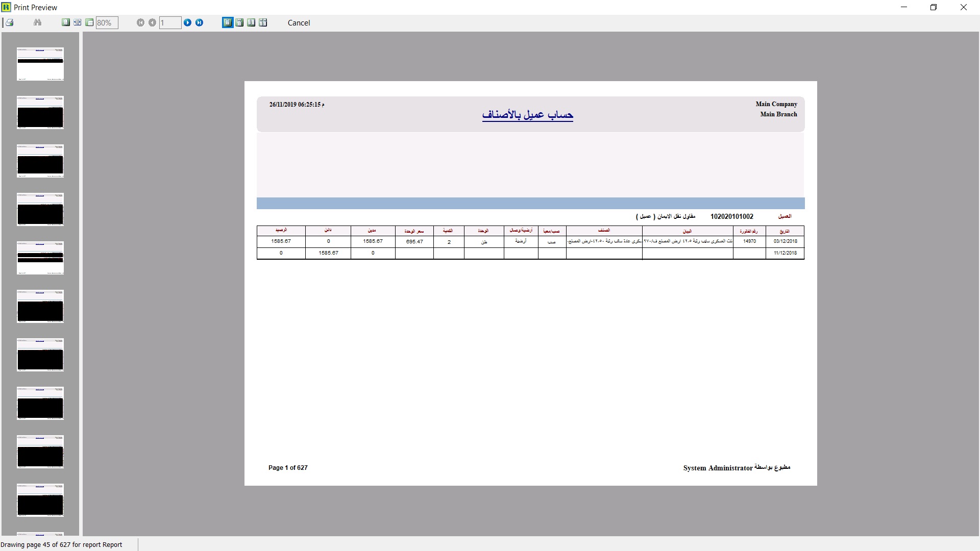This screenshot has height=551, width=980.
Task: Select single page view layout icon
Action: coord(228,22)
